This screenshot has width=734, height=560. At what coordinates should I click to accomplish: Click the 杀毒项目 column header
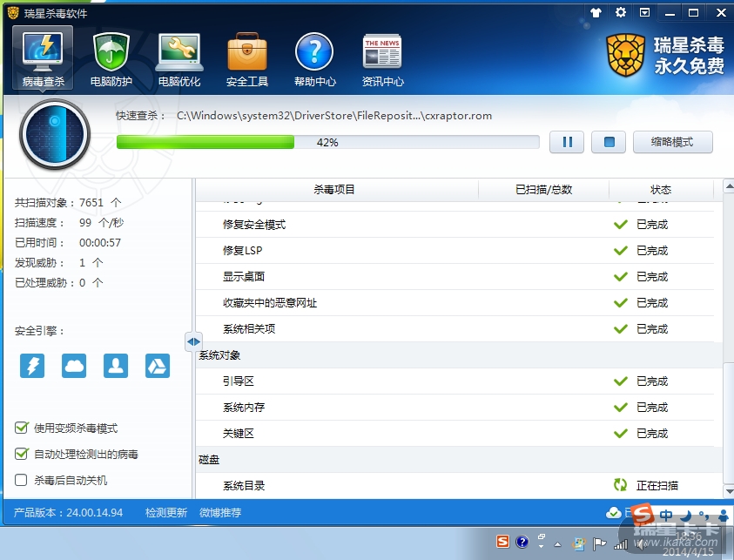[334, 190]
